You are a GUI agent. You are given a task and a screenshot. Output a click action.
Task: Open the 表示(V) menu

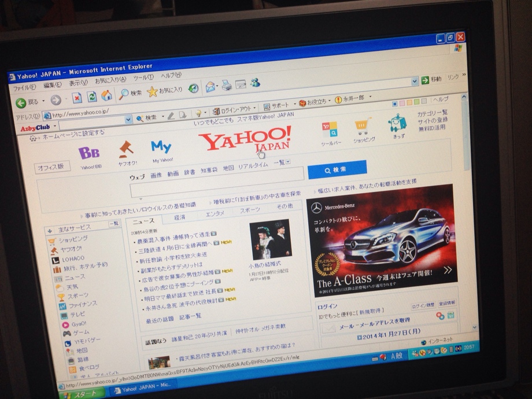click(79, 83)
